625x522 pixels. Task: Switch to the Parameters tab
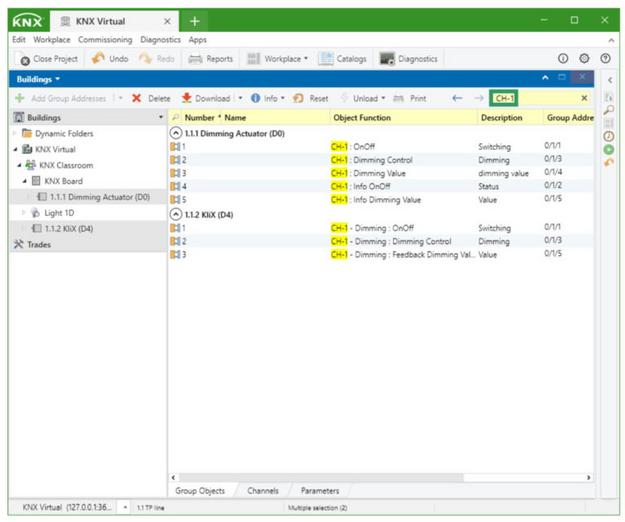point(319,491)
